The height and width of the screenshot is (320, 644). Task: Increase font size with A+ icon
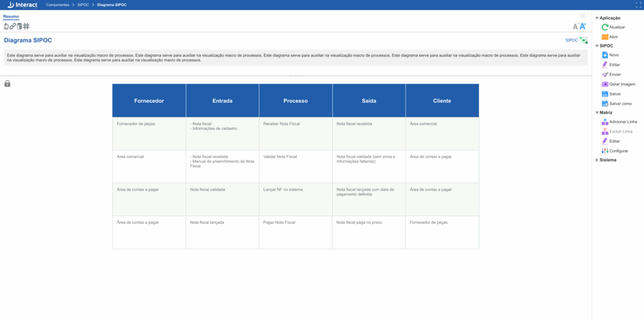pos(583,26)
